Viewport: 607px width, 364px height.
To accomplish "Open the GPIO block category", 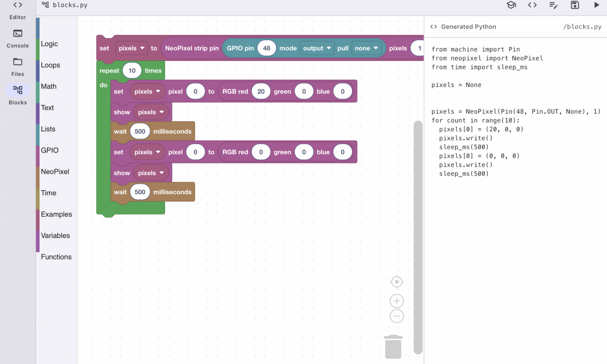I will point(50,150).
